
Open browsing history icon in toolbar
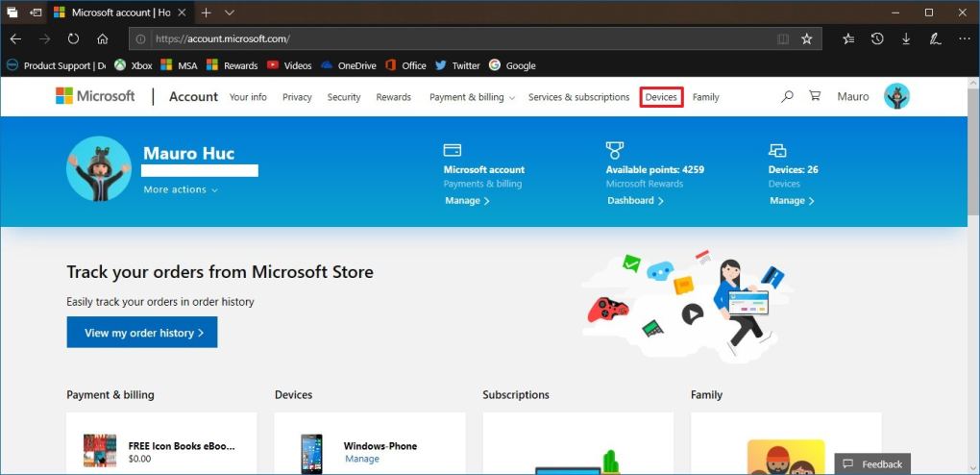[877, 39]
